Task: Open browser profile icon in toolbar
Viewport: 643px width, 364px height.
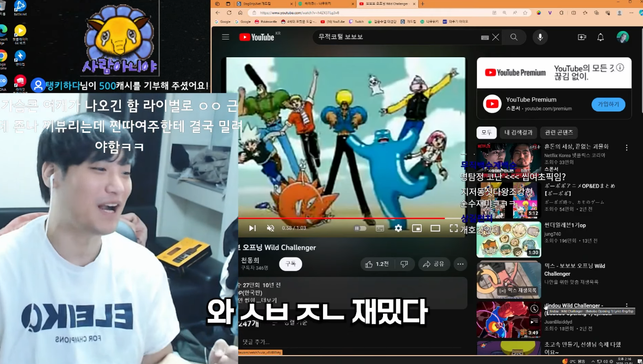Action: [x=619, y=13]
